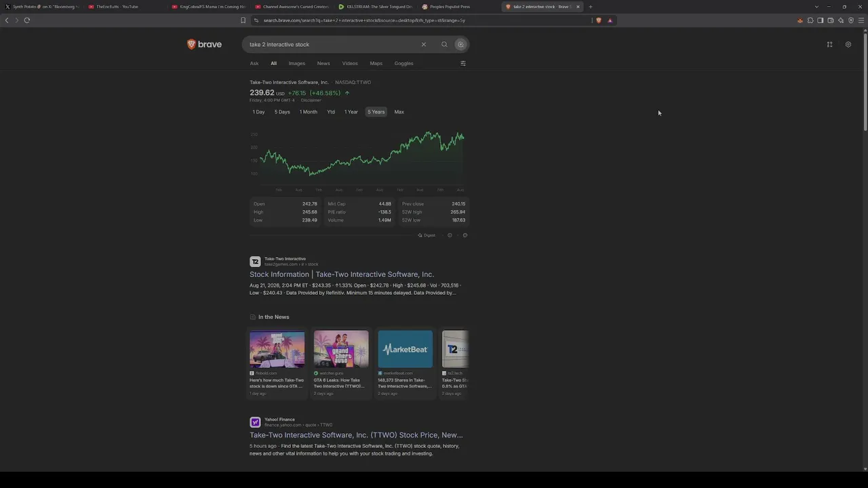Image resolution: width=868 pixels, height=488 pixels.
Task: Select the Ask search category
Action: tap(254, 64)
